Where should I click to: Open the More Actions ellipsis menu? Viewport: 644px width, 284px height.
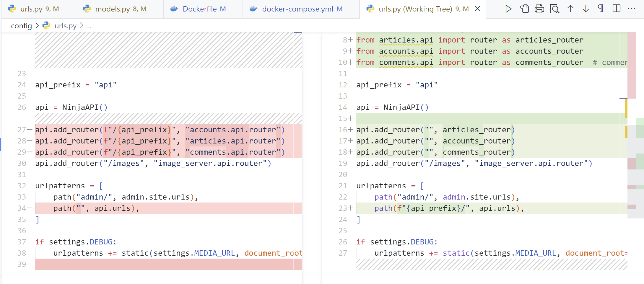point(632,9)
